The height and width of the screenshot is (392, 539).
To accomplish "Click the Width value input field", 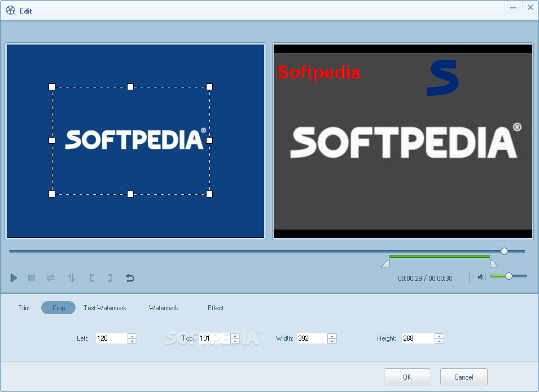I will point(312,338).
